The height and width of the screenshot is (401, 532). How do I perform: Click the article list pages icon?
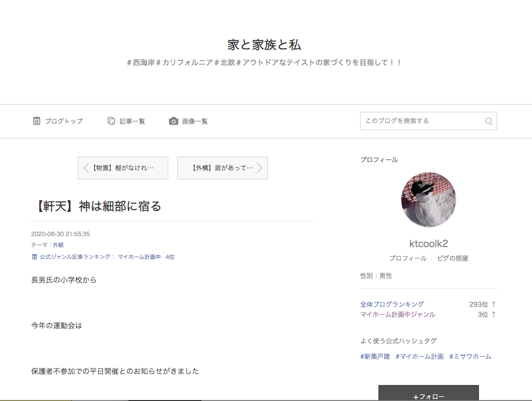tap(111, 121)
